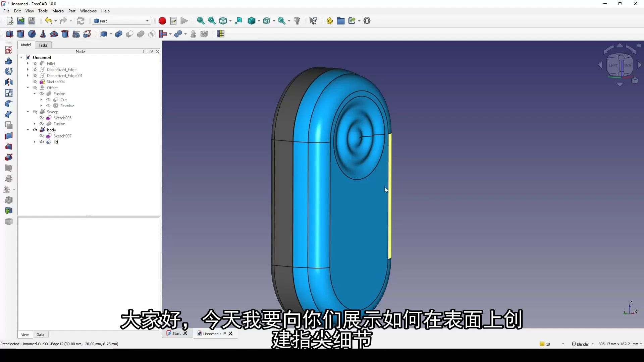Select the Cone primitive tool

pos(43,34)
